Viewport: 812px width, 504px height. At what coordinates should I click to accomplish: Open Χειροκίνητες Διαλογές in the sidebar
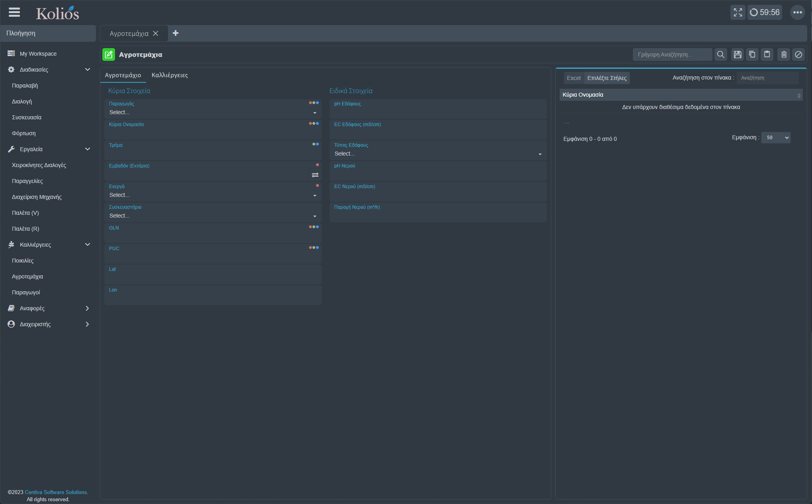tap(39, 165)
